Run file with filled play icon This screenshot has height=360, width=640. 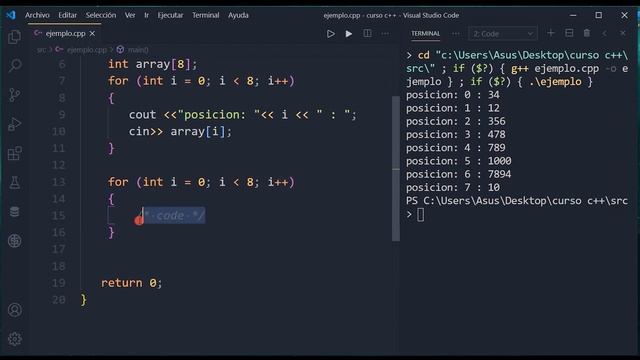pyautogui.click(x=349, y=33)
